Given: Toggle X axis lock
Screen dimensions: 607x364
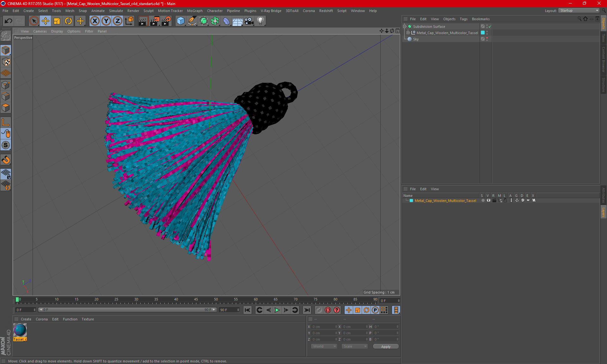Looking at the screenshot, I should pos(95,21).
